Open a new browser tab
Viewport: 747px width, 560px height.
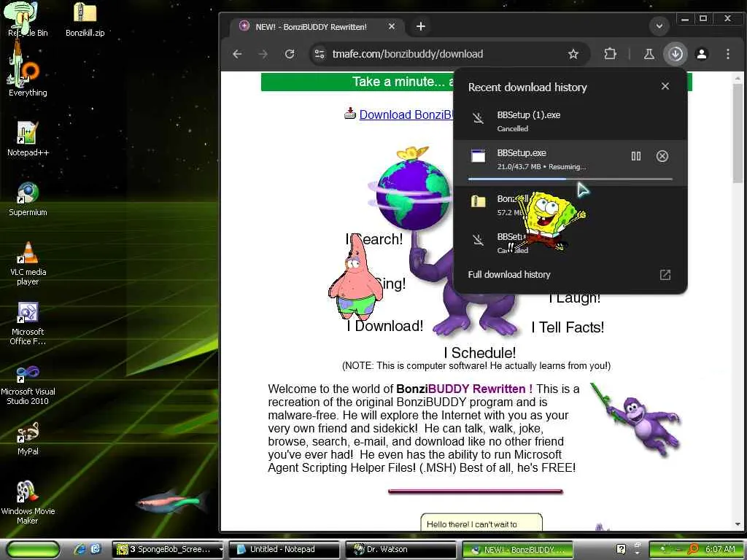[x=421, y=27]
